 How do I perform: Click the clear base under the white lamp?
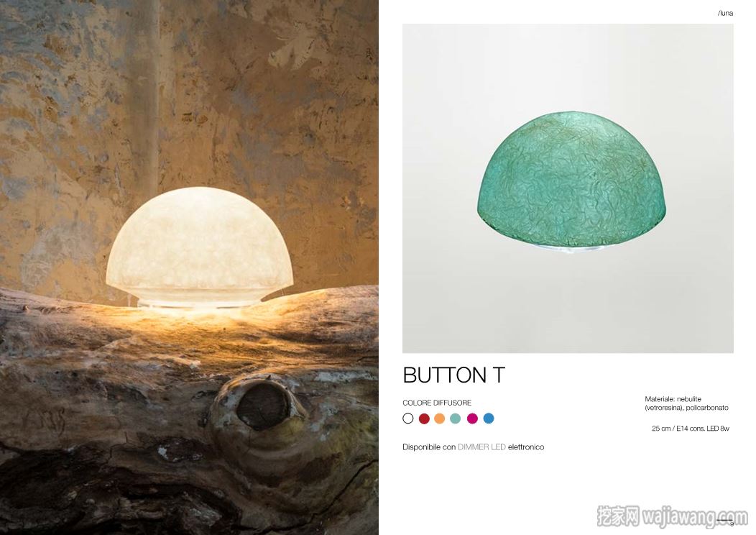[199, 303]
